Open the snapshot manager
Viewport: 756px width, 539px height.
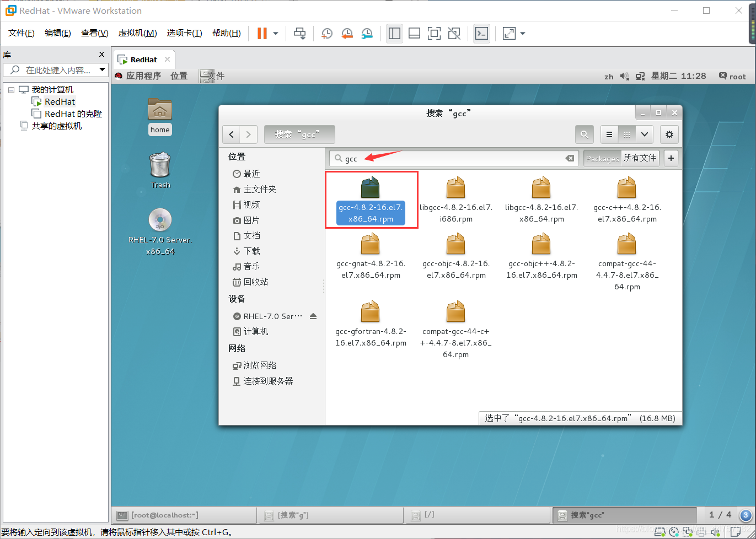(367, 34)
